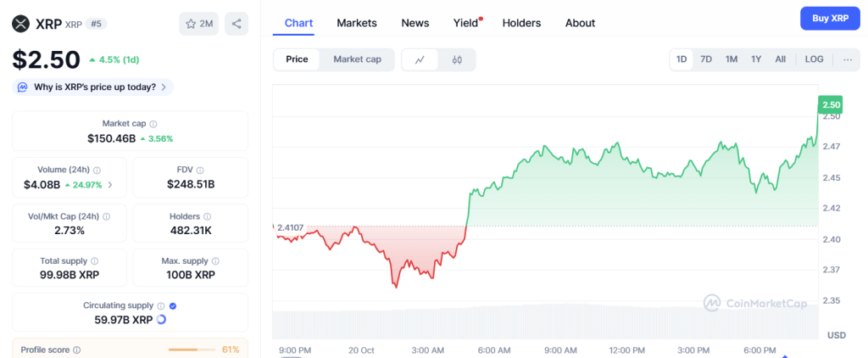The image size is (868, 358).
Task: Click the info icon next to Holders
Action: [209, 216]
